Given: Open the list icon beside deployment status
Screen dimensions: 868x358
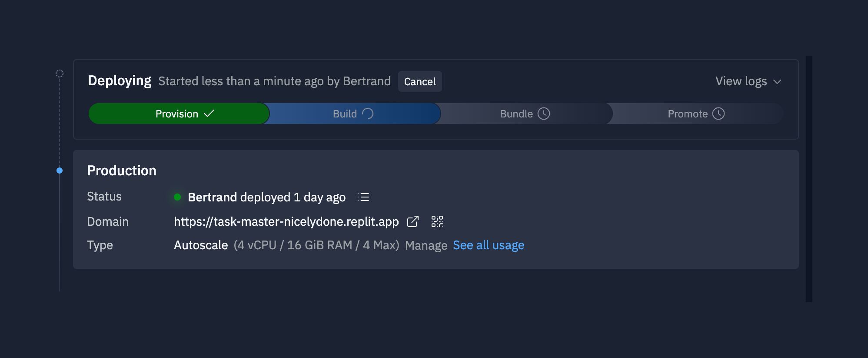Looking at the screenshot, I should coord(363,197).
